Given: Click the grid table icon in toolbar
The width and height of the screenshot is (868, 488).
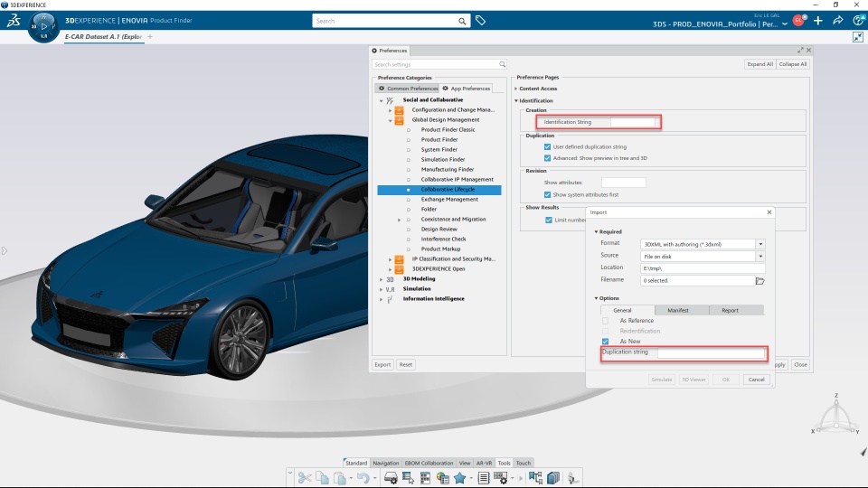Looking at the screenshot, I should (425, 477).
